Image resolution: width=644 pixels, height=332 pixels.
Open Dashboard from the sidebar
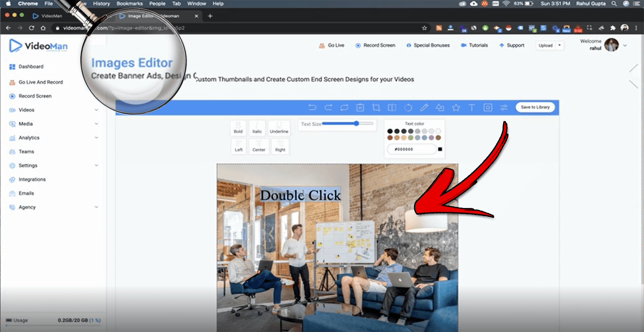click(x=31, y=66)
